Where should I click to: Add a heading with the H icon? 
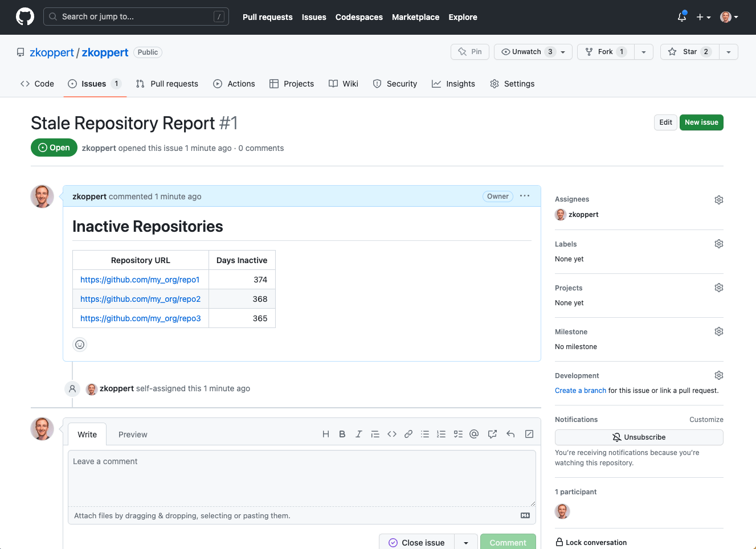pyautogui.click(x=326, y=434)
